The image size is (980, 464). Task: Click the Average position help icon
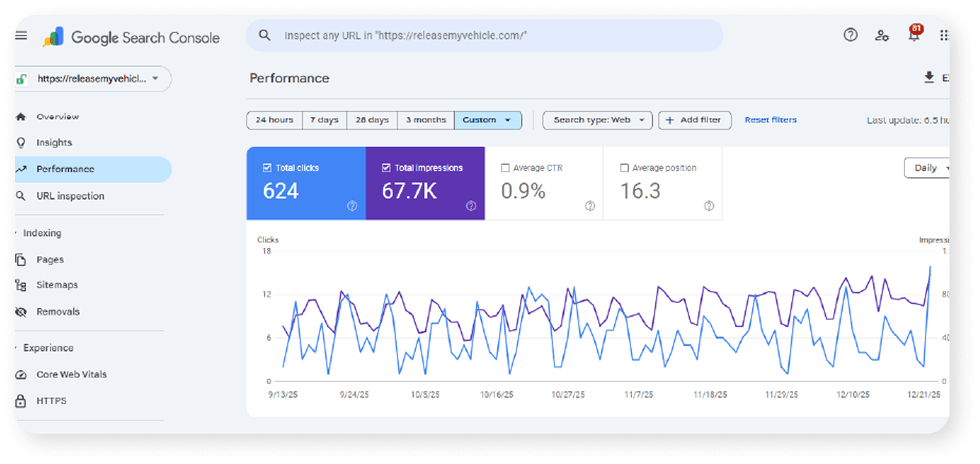pos(709,206)
